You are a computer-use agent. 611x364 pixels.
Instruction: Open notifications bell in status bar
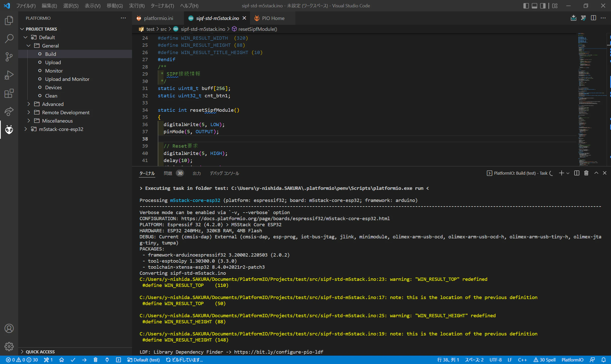[x=604, y=360]
